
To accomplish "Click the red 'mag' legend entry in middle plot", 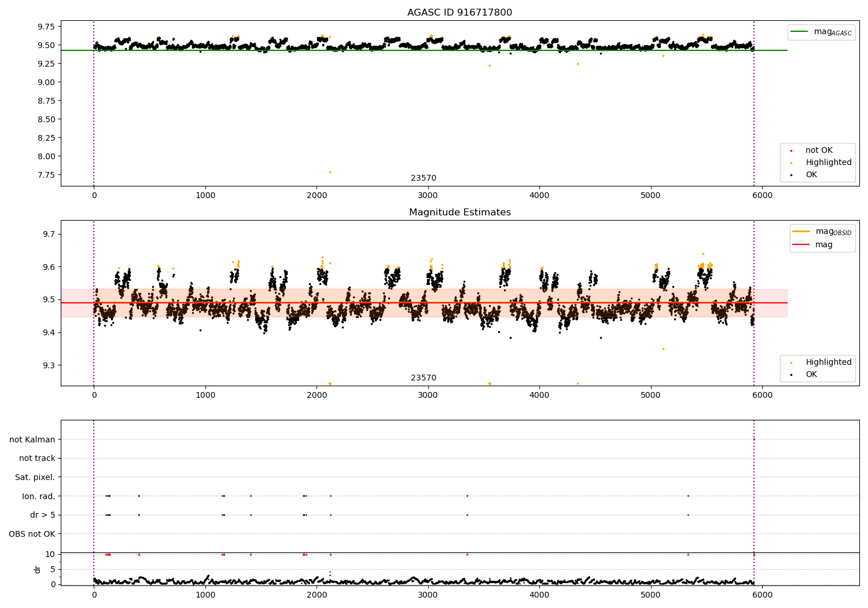I will click(813, 245).
